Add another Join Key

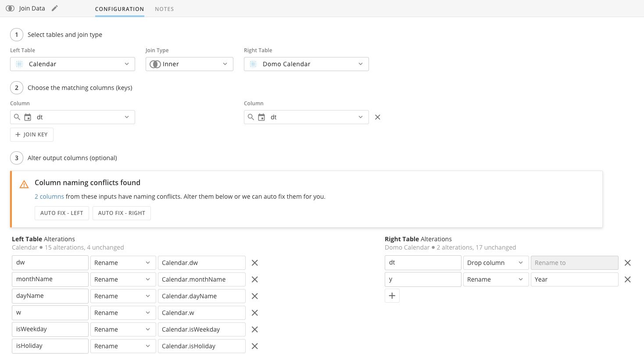[x=32, y=135]
